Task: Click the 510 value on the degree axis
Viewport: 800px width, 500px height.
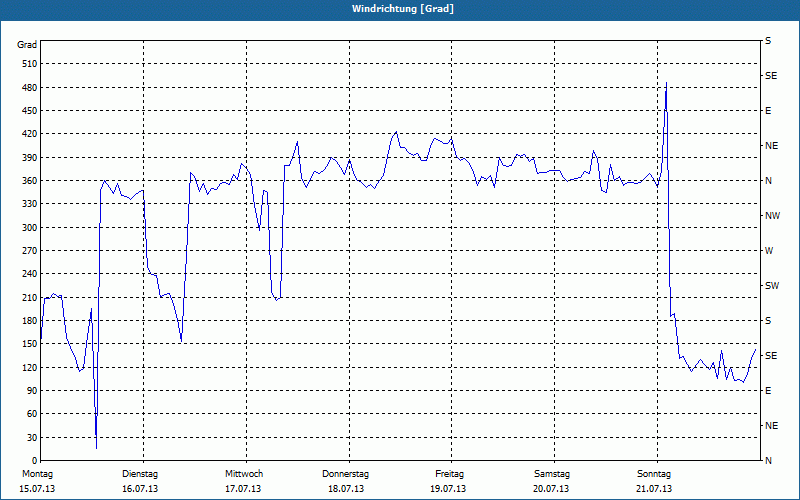Action: [30, 64]
